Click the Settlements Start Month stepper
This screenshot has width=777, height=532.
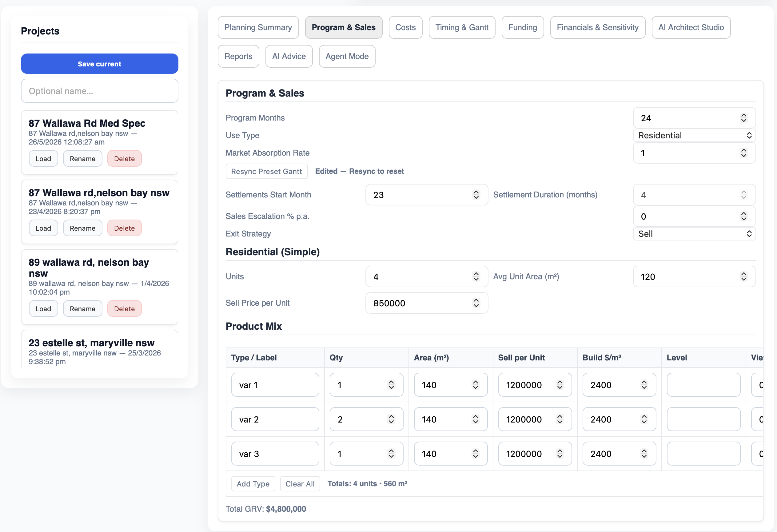476,194
